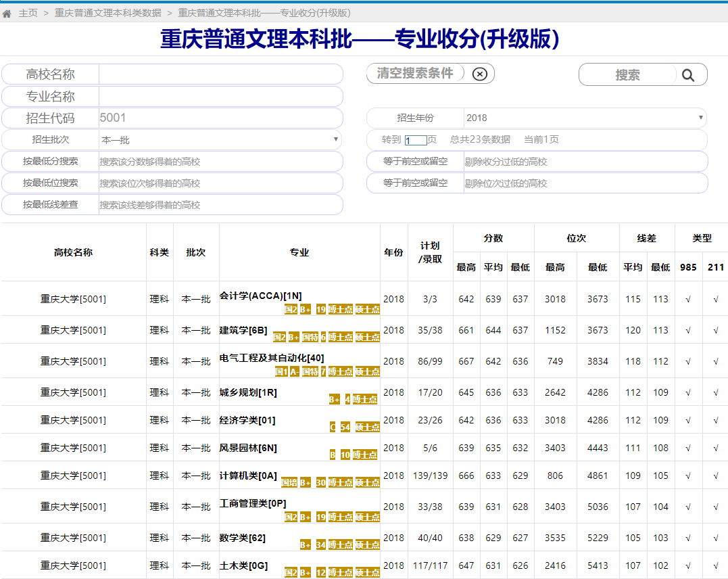Click the 国培 badge in 计算机类 row

tap(289, 483)
